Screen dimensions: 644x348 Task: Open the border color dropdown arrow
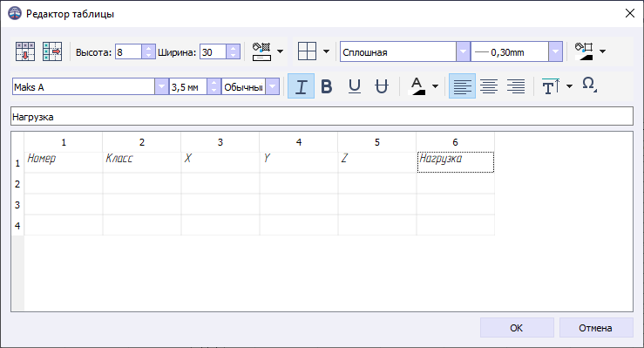(x=602, y=51)
